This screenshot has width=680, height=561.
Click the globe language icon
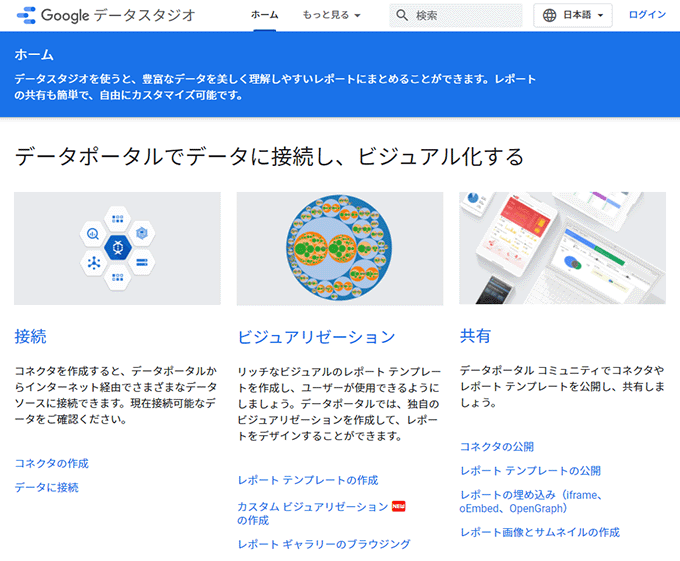click(549, 15)
